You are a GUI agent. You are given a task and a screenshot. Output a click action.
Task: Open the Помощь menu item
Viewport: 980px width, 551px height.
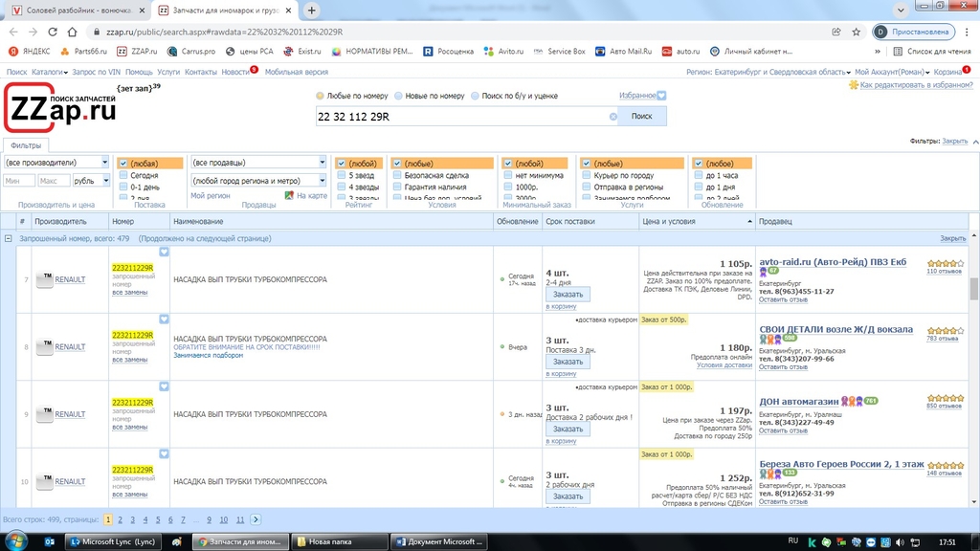tap(139, 72)
